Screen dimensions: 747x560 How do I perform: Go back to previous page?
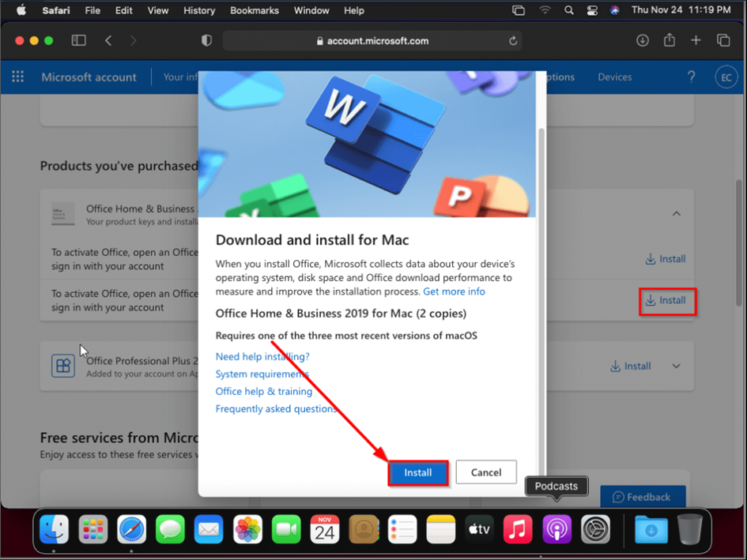[108, 40]
